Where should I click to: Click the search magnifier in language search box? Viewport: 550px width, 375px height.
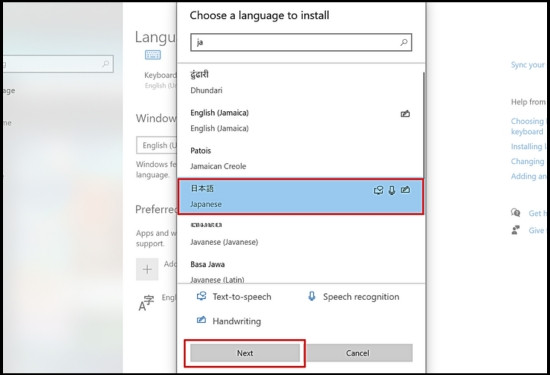(x=404, y=42)
